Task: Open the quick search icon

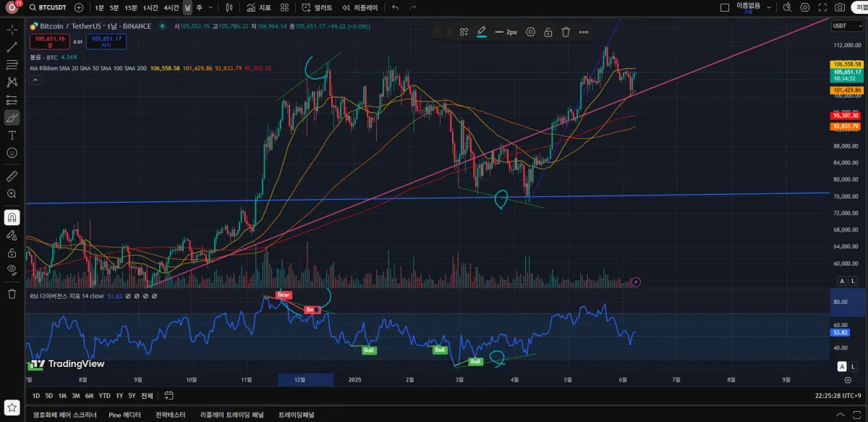Action: [x=787, y=7]
